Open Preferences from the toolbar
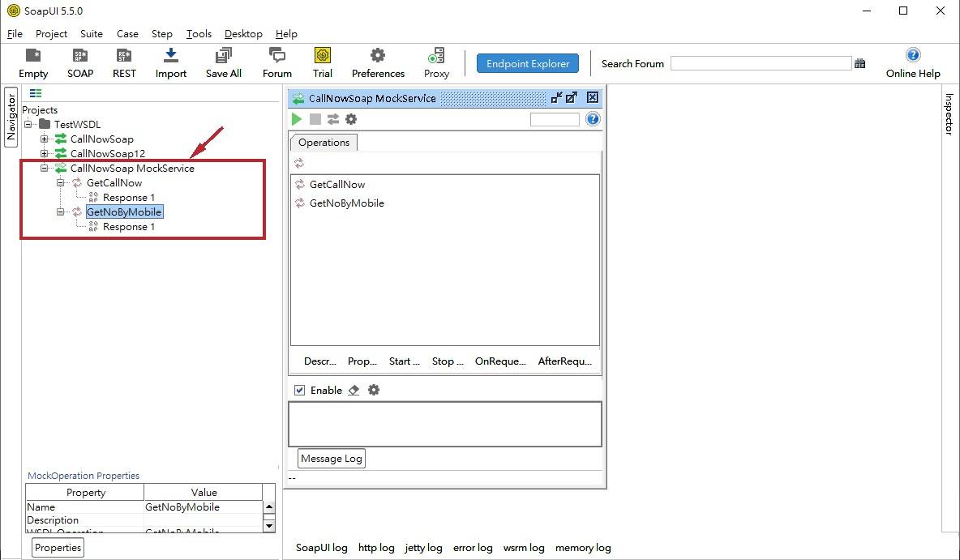The width and height of the screenshot is (960, 560). coord(378,64)
